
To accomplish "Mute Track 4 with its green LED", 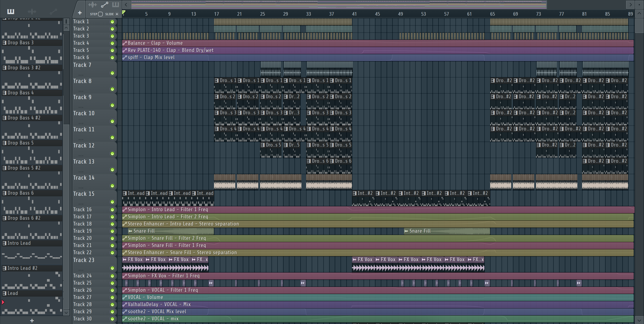I will (112, 43).
